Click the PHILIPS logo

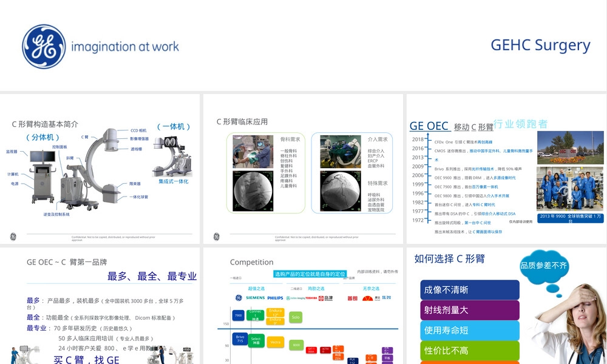tap(275, 298)
